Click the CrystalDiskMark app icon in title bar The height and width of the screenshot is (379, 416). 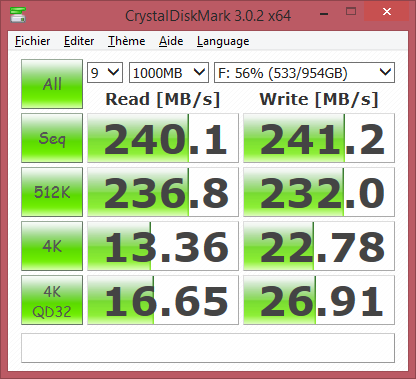point(18,15)
